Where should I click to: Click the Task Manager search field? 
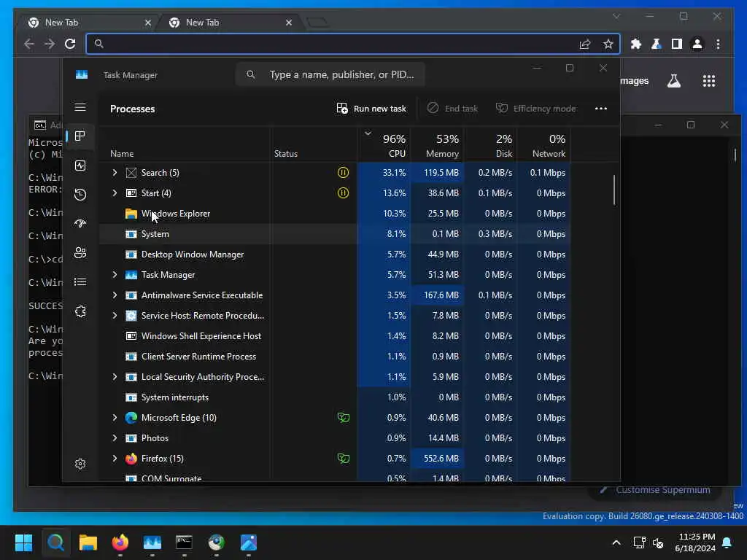pyautogui.click(x=330, y=75)
